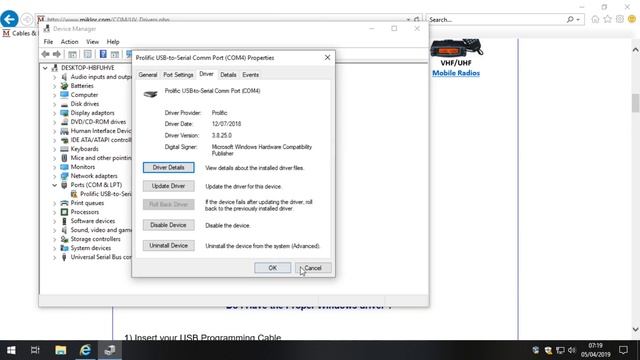Screen dimensions: 640x360
Task: Toggle the show/hide console tree toolbar icon
Action: pyautogui.click(x=72, y=54)
